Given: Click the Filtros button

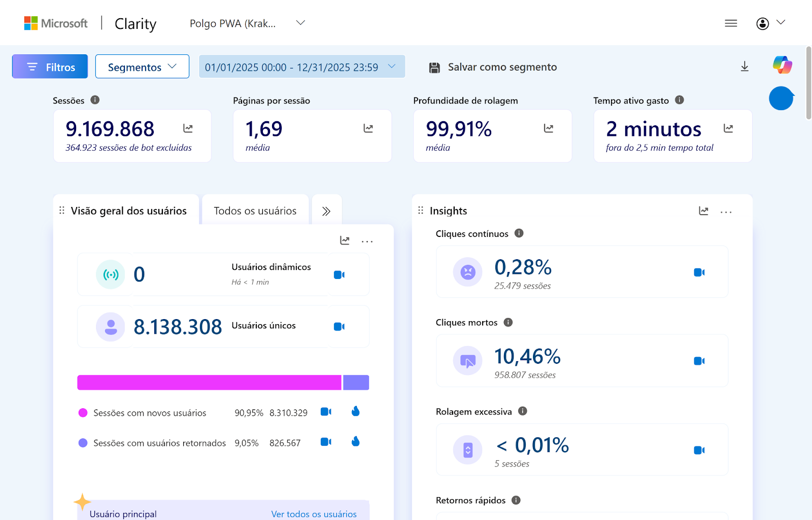Looking at the screenshot, I should point(50,67).
